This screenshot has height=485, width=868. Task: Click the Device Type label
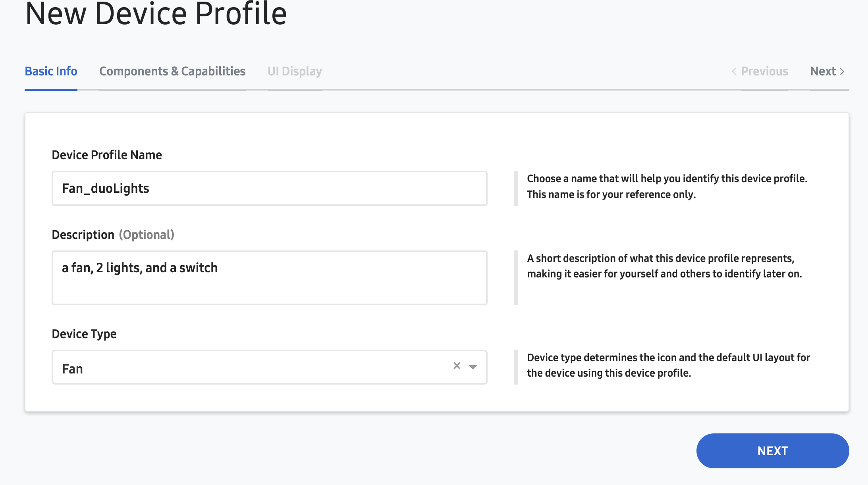tap(84, 334)
